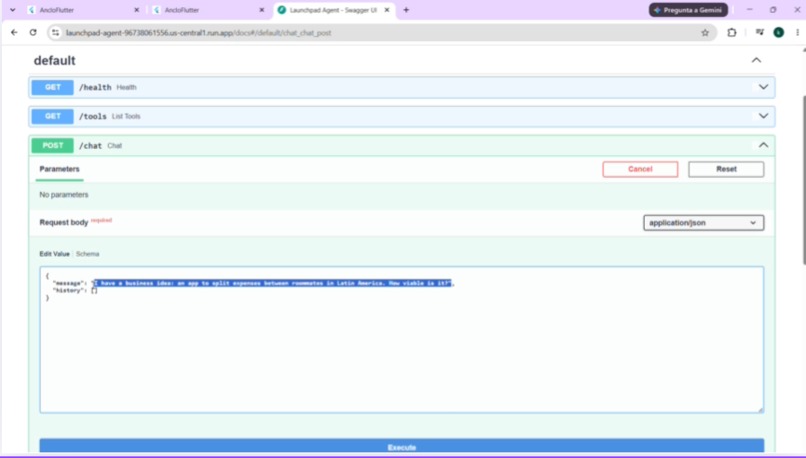Switch to the first AncloFlutter tab
The height and width of the screenshot is (458, 806).
pos(82,10)
